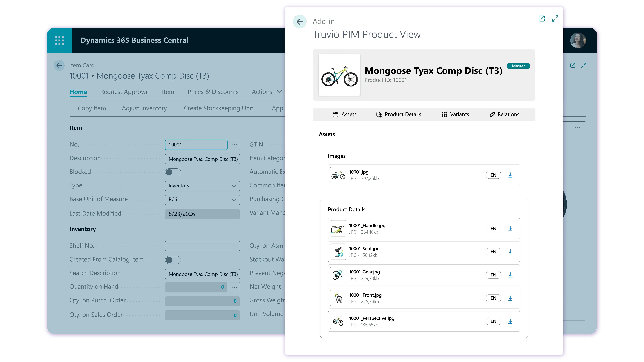Click the main bike product thumbnail

coord(339,75)
